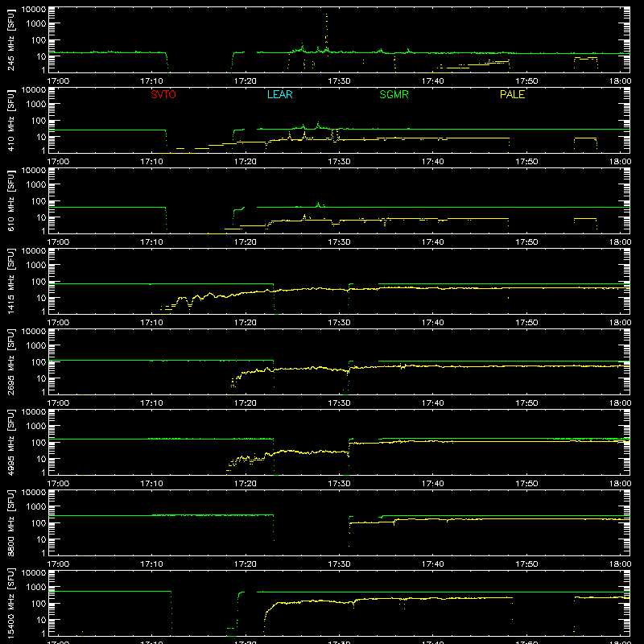Click the 1000 tick label on the 15400 MHz axis
The width and height of the screenshot is (644, 644).
36,588
